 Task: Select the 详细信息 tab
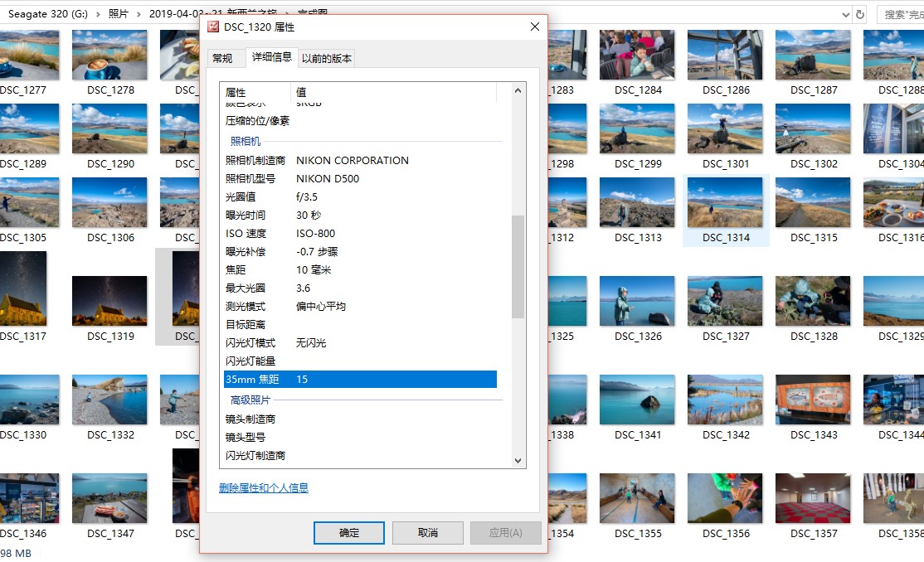(272, 57)
